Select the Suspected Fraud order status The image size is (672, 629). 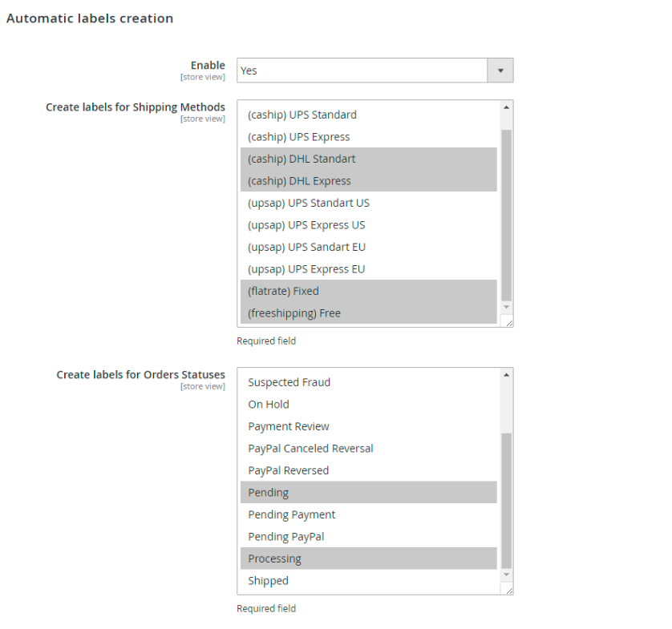click(289, 382)
